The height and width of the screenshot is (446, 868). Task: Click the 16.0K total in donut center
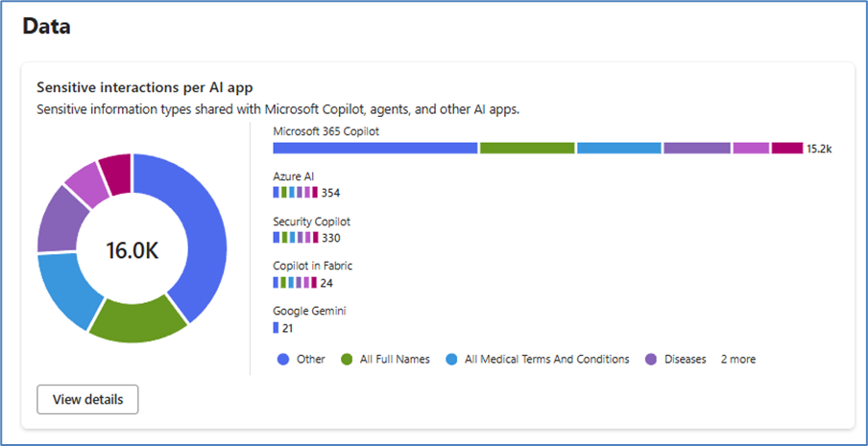coord(132,250)
